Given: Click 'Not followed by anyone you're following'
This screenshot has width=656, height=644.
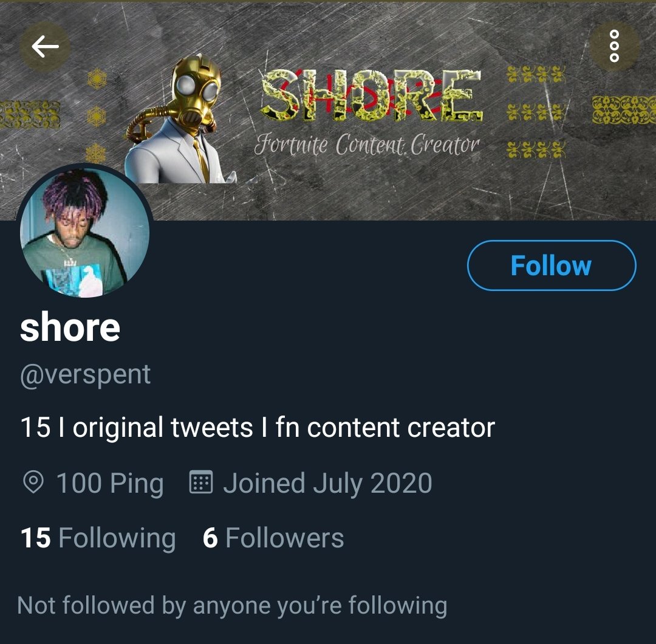Looking at the screenshot, I should click(232, 605).
